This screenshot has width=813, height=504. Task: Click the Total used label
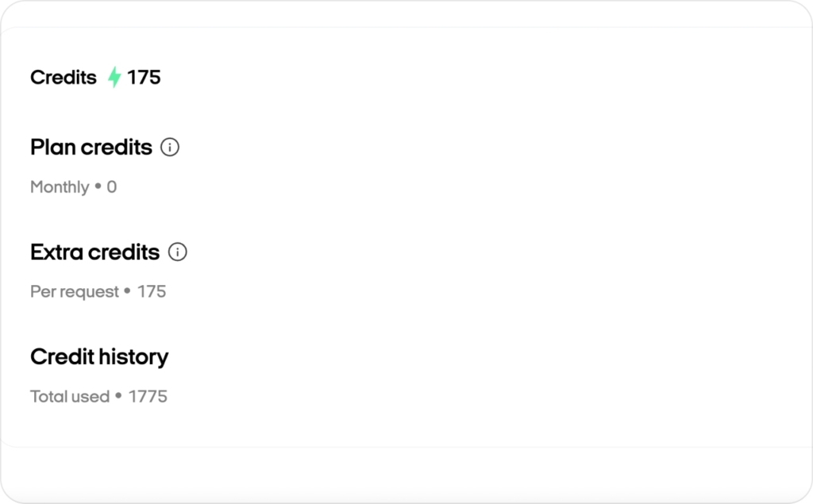pos(70,397)
